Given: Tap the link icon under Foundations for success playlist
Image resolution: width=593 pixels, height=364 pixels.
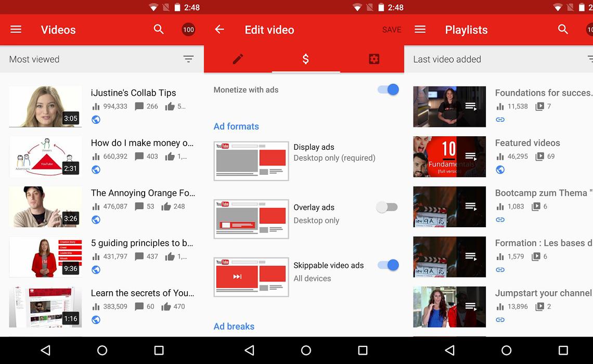Looking at the screenshot, I should click(500, 119).
